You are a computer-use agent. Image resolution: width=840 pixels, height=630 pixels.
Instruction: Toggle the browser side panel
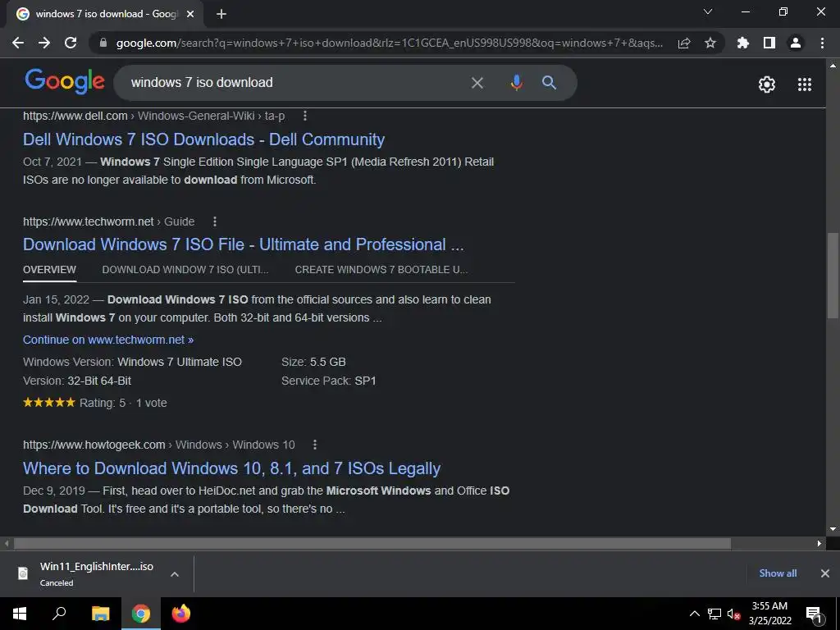pos(769,43)
